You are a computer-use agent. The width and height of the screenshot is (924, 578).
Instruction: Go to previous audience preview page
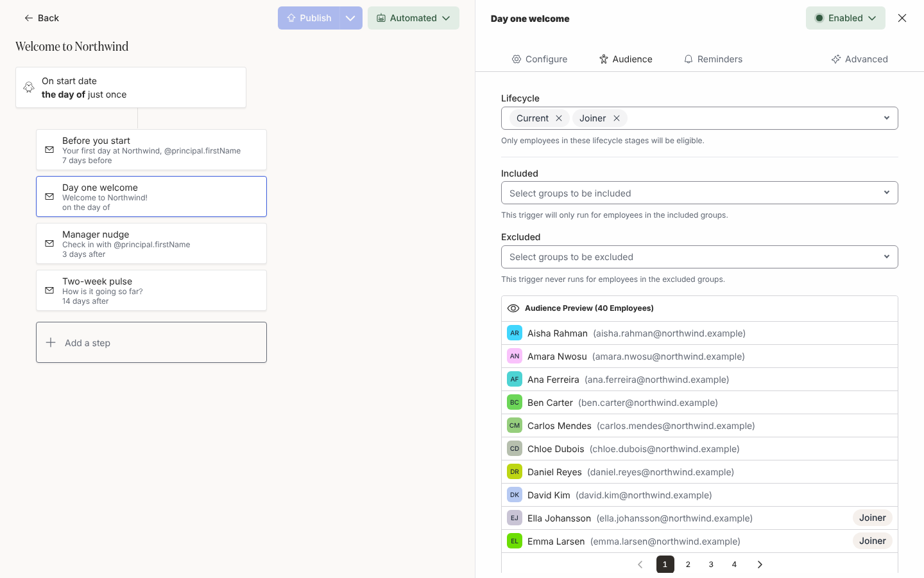(640, 565)
